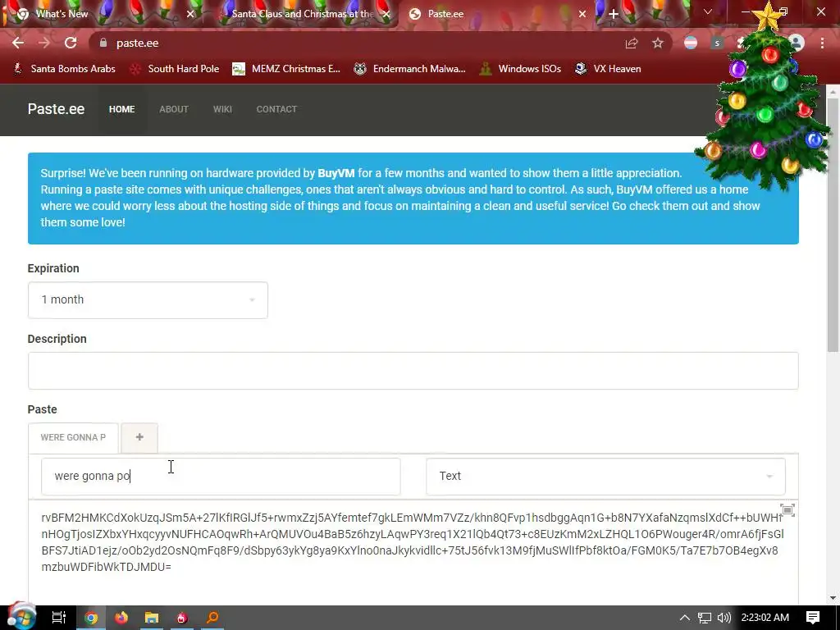
Task: Click the Chrome taskbar icon
Action: 91,618
